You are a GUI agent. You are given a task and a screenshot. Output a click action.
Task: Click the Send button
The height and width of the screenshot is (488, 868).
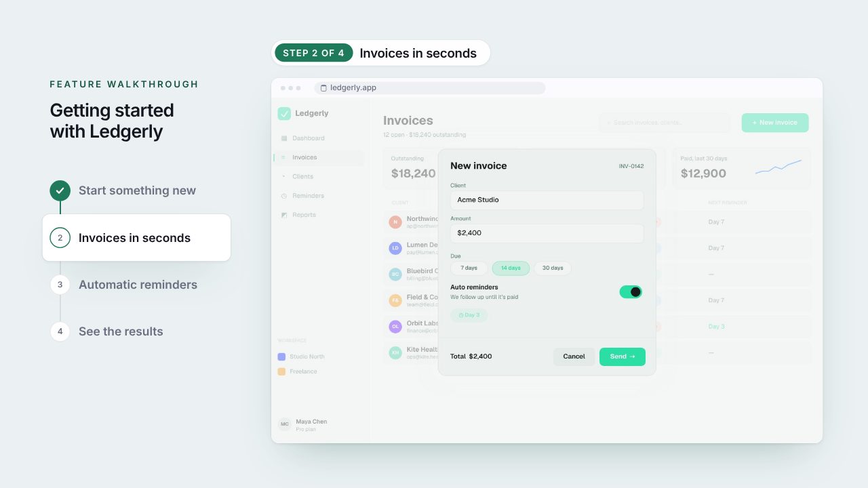pyautogui.click(x=623, y=357)
